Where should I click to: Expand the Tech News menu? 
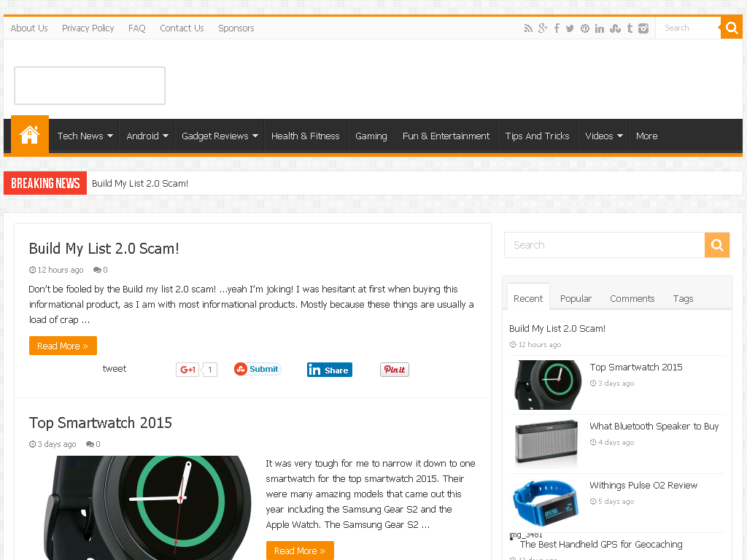tap(85, 136)
